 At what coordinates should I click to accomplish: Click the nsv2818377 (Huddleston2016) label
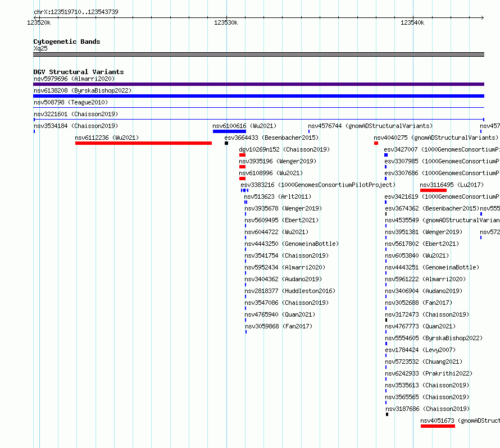[x=290, y=291]
